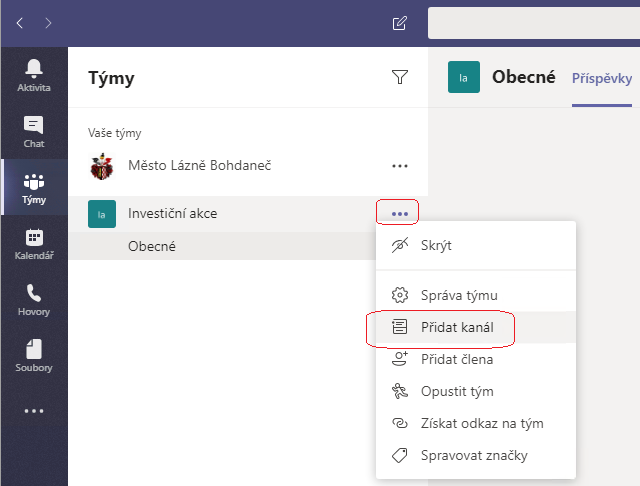Open more options for Město Lázně Bohdaneč
The width and height of the screenshot is (640, 486).
[x=400, y=166]
